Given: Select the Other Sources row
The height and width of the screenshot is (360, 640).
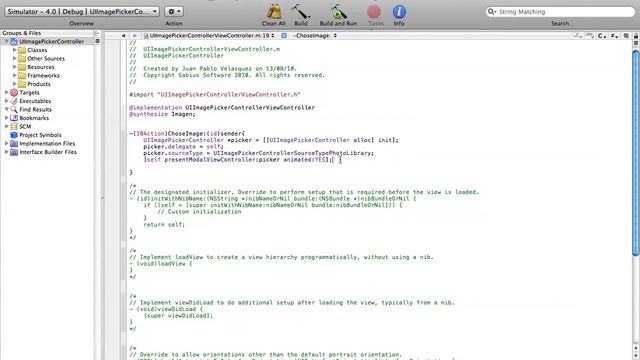Looking at the screenshot, I should point(46,58).
